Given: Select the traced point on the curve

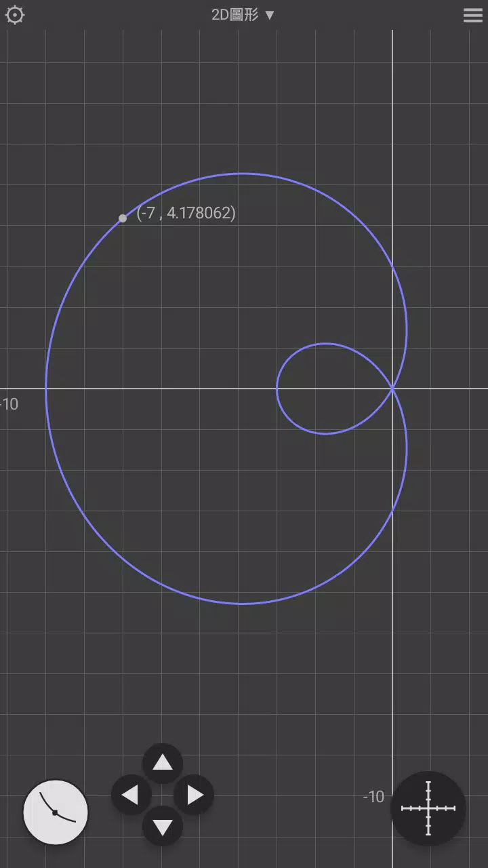Looking at the screenshot, I should coord(123,218).
